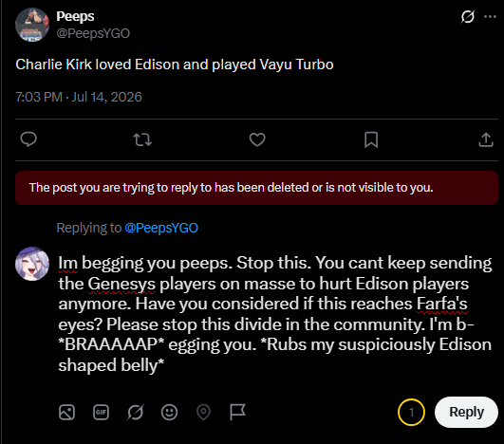
Task: Click the Grok icon on Peeps' post
Action: coord(467,17)
